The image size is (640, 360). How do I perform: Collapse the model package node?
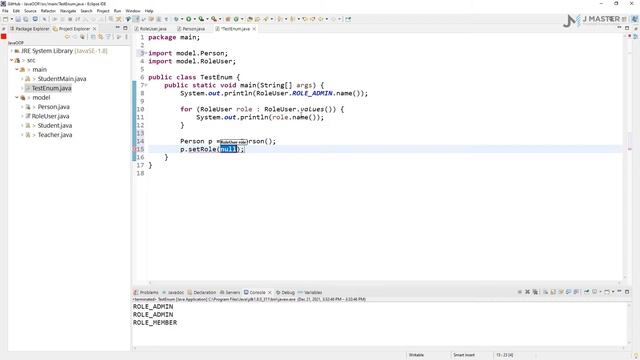click(17, 98)
